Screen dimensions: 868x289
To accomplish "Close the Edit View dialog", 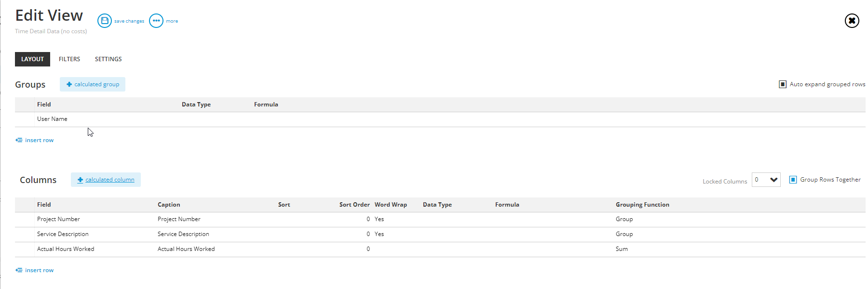I will (852, 21).
